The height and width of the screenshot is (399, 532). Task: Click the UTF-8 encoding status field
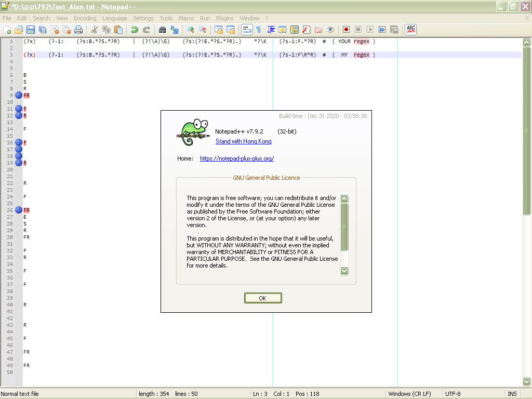453,394
